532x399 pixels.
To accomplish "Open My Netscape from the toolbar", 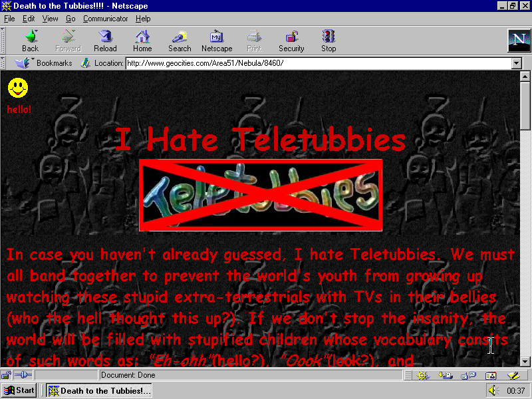I will point(217,41).
